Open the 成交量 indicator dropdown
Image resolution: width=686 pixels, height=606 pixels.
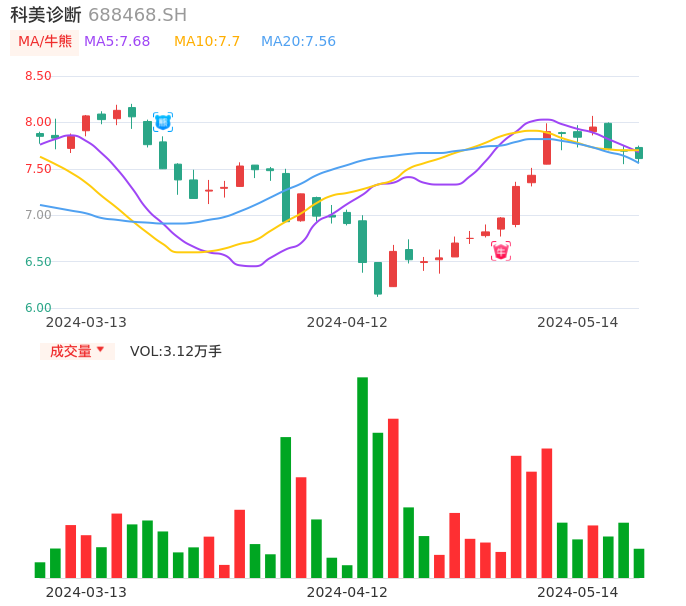pyautogui.click(x=71, y=351)
